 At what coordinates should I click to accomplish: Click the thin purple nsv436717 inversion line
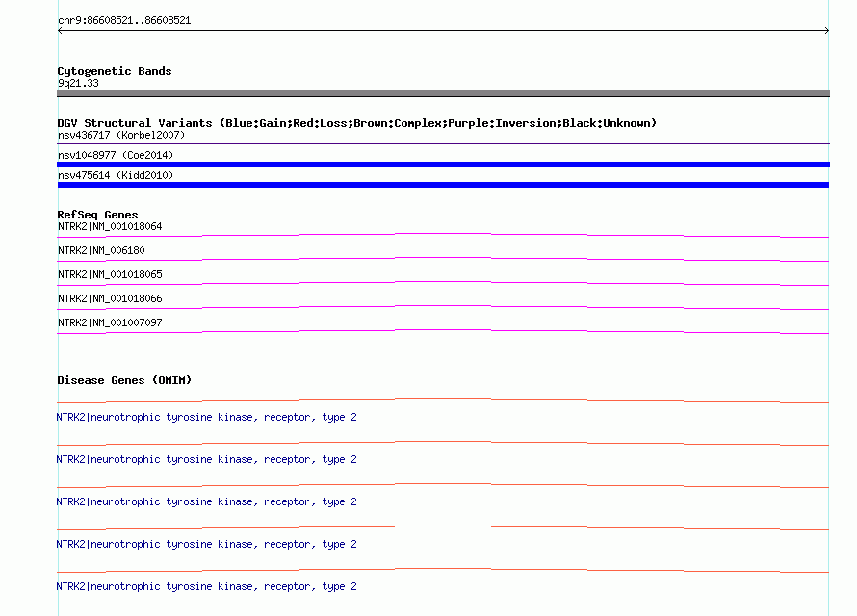click(443, 144)
